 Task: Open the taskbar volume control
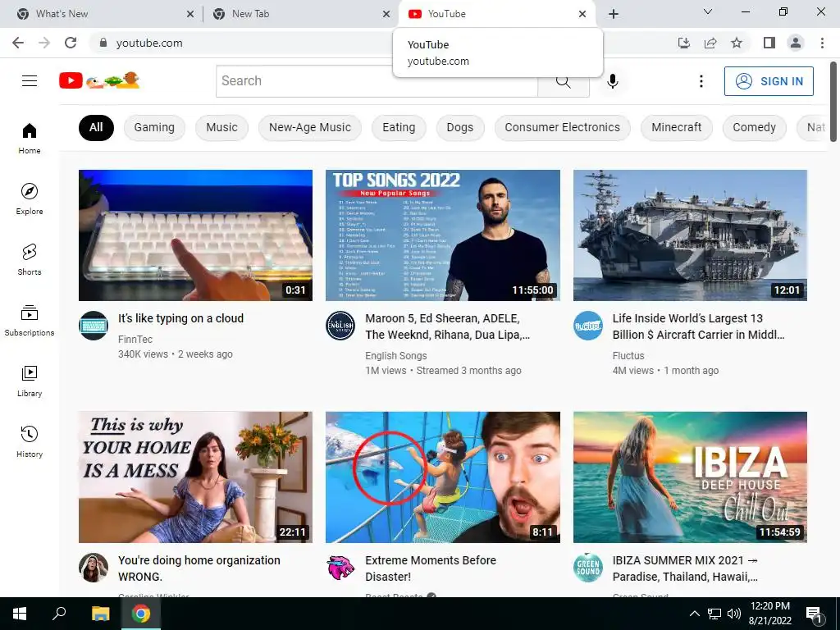click(734, 614)
